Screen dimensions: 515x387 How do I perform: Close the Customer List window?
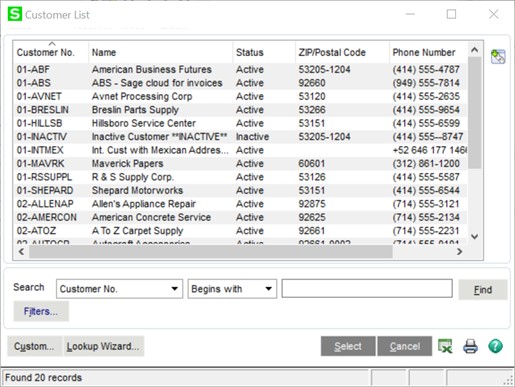[x=494, y=14]
